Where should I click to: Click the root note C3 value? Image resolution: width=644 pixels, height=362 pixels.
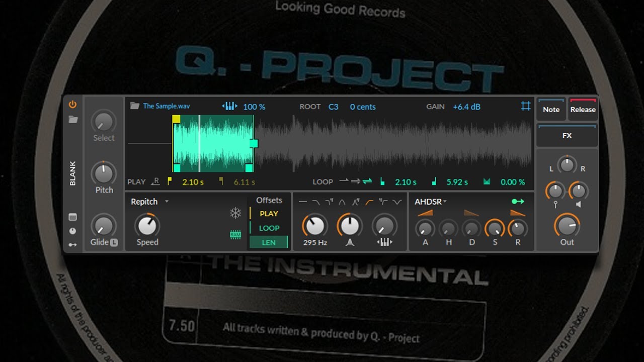pyautogui.click(x=334, y=107)
